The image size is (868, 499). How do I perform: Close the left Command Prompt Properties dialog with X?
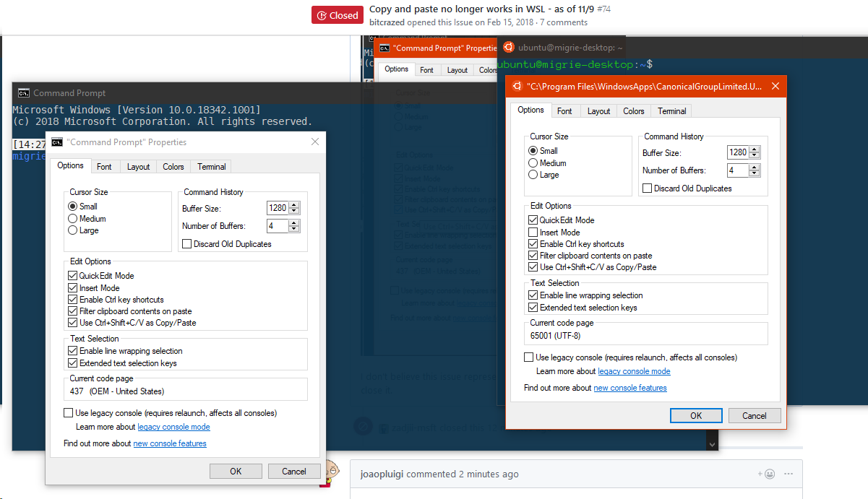(314, 142)
